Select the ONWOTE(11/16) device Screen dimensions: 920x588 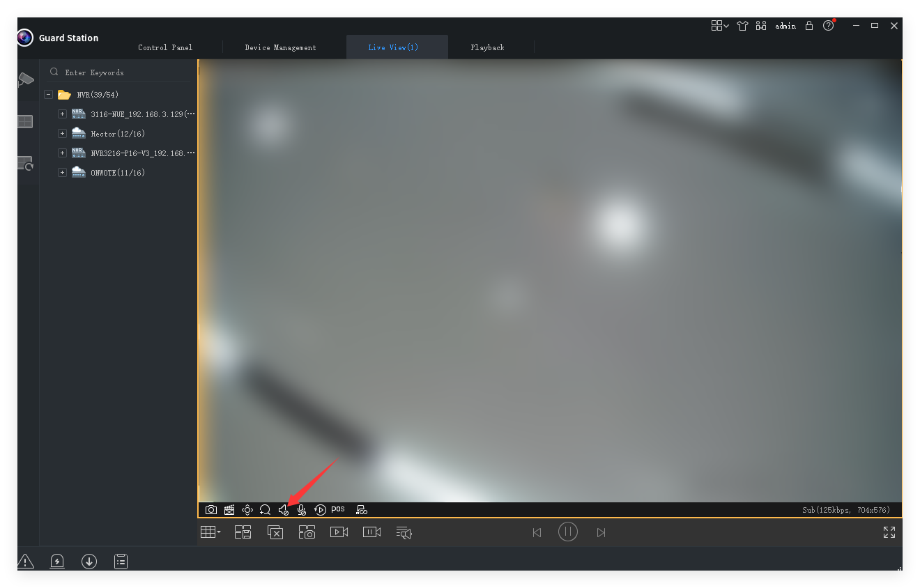point(117,173)
